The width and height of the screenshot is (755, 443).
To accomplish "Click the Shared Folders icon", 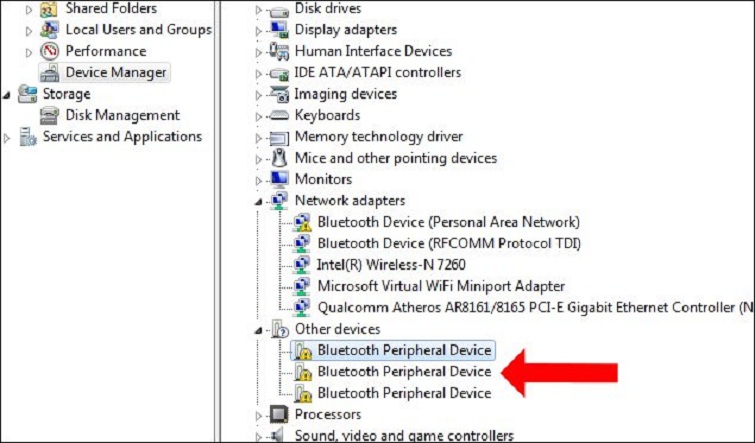I will pyautogui.click(x=50, y=9).
